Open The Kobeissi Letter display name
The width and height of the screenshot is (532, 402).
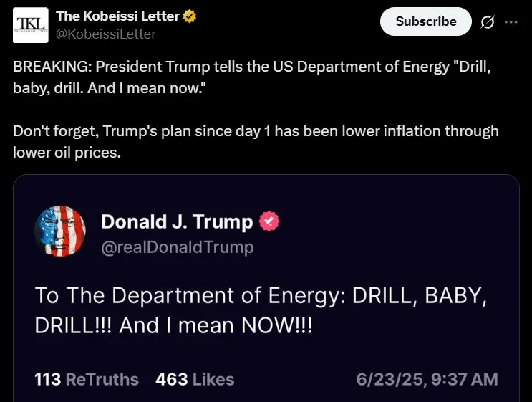coord(118,16)
